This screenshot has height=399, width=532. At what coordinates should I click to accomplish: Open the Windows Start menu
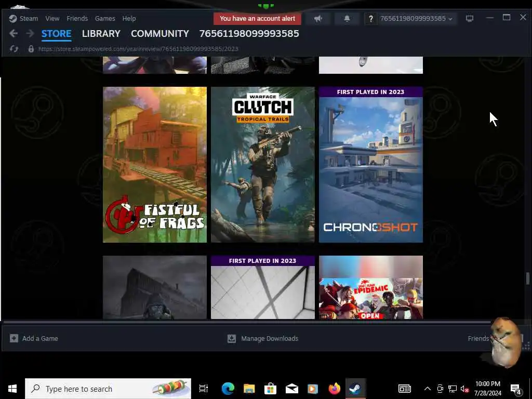12,389
